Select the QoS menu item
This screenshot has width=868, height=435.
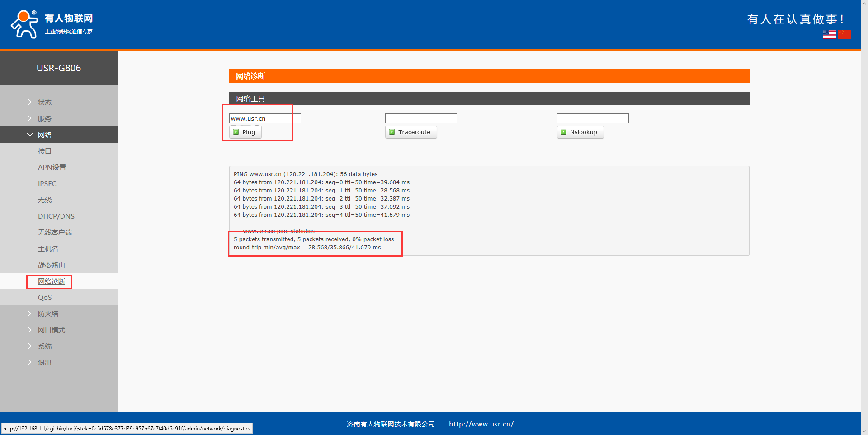coord(45,298)
